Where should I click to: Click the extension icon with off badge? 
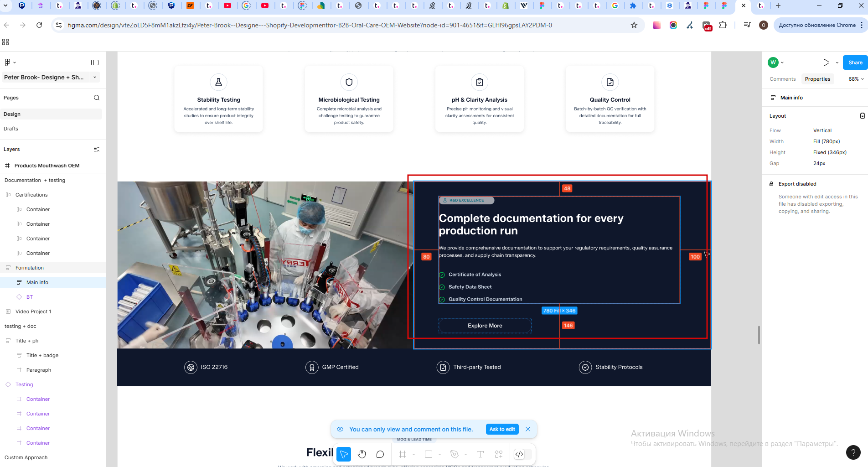click(x=707, y=26)
